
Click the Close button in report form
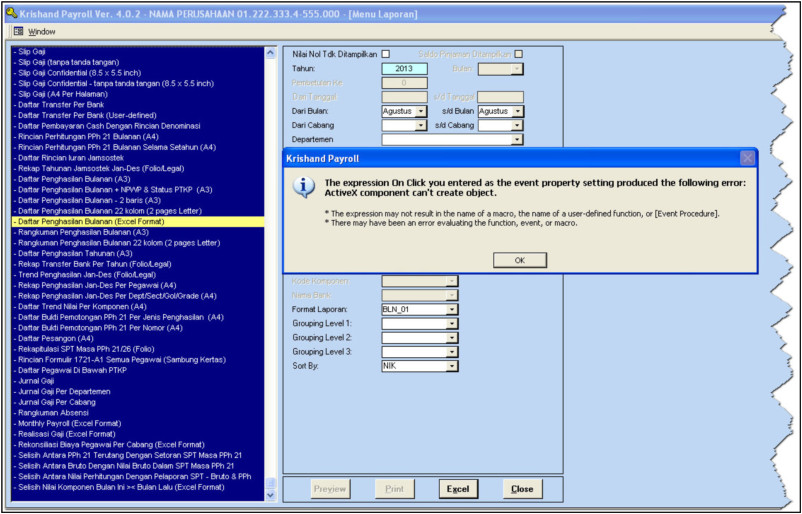coord(522,489)
